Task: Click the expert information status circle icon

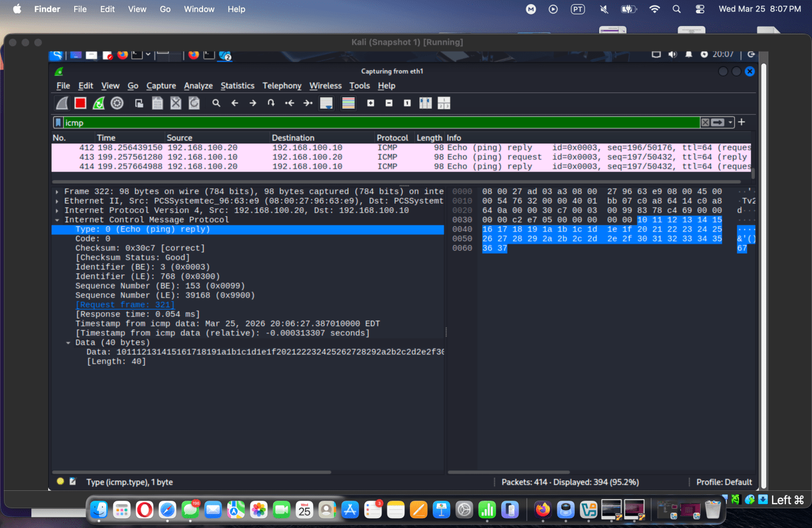Action: point(60,481)
